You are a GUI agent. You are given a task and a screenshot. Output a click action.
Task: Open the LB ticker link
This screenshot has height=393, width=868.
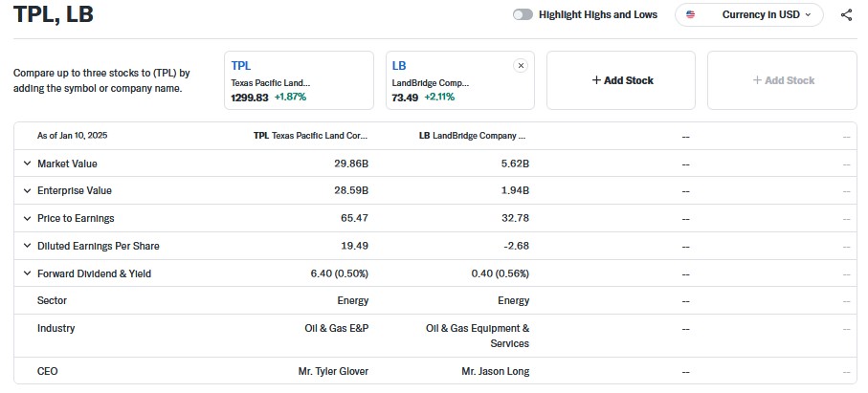pos(399,66)
